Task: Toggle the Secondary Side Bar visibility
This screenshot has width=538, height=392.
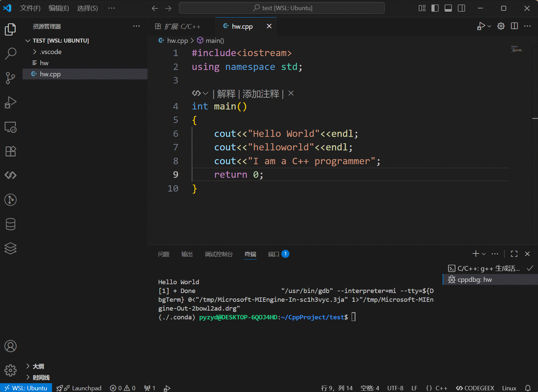Action: click(462, 8)
